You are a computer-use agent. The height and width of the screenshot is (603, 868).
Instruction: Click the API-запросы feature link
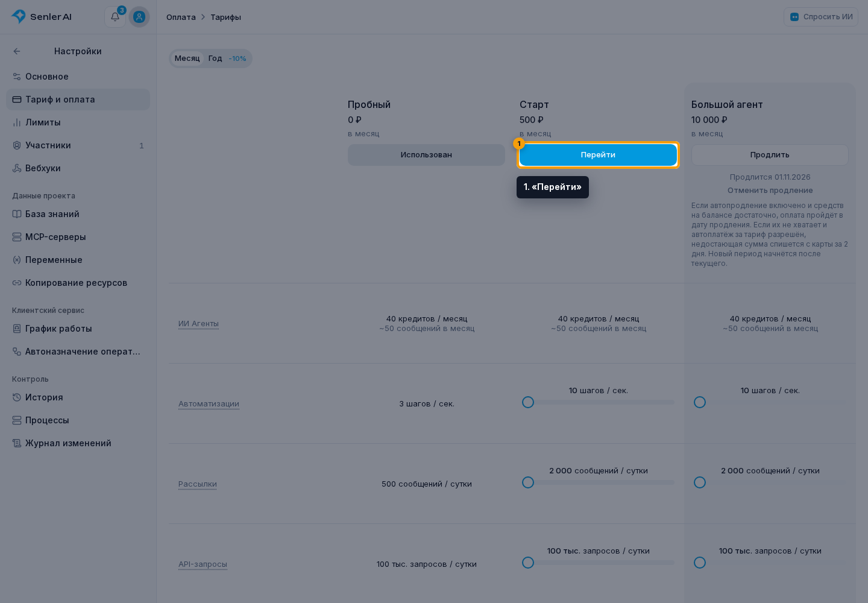203,564
